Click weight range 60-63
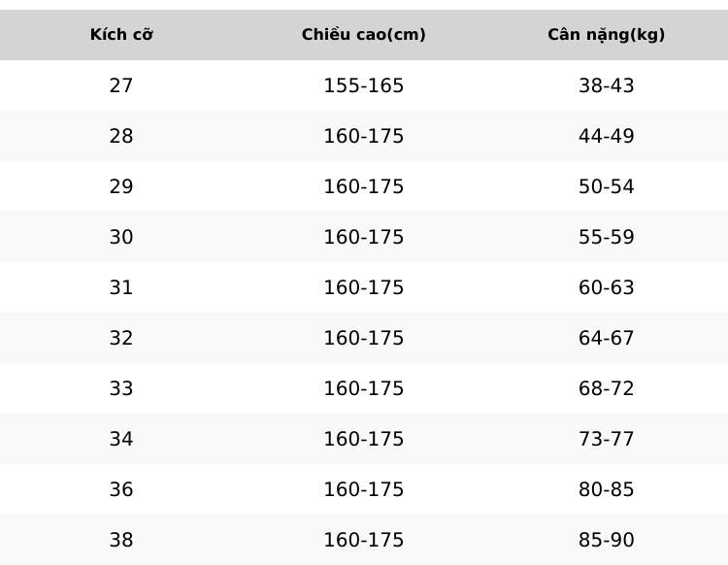Viewport: 728px width, 565px height. tap(606, 287)
